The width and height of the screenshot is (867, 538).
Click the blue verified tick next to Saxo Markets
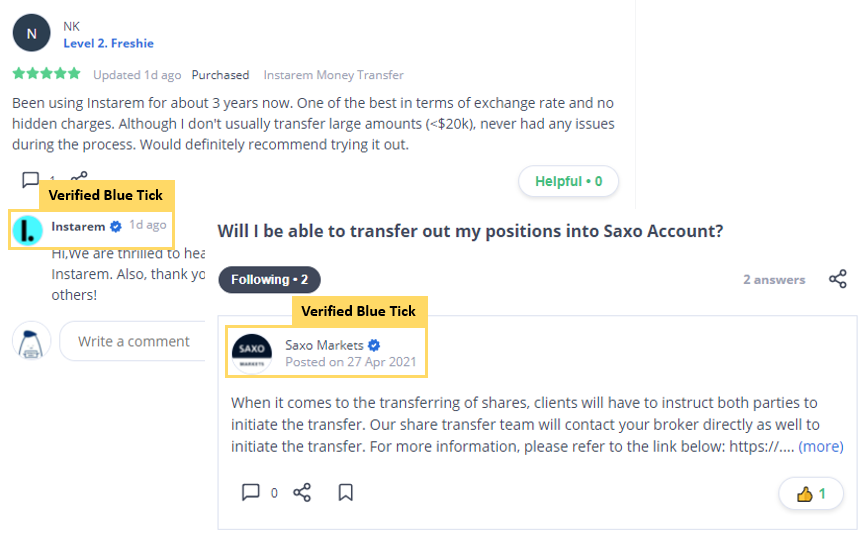(374, 345)
